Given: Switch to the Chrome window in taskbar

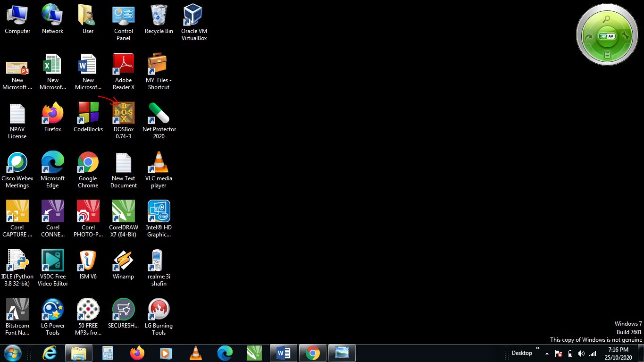Looking at the screenshot, I should (x=312, y=353).
